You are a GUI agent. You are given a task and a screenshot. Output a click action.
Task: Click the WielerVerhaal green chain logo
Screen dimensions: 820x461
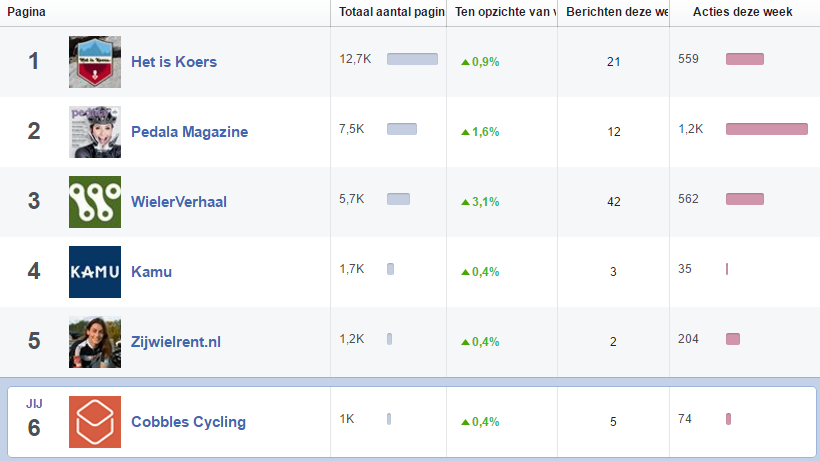point(95,202)
